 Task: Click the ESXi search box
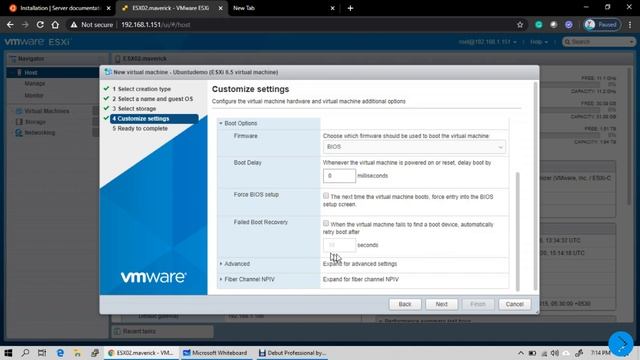(x=599, y=42)
